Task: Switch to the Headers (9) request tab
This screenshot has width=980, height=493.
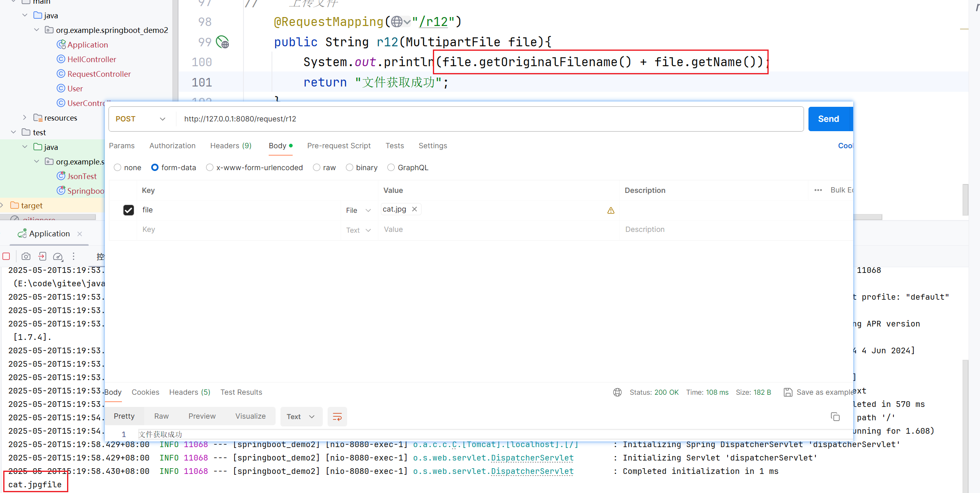Action: tap(230, 146)
